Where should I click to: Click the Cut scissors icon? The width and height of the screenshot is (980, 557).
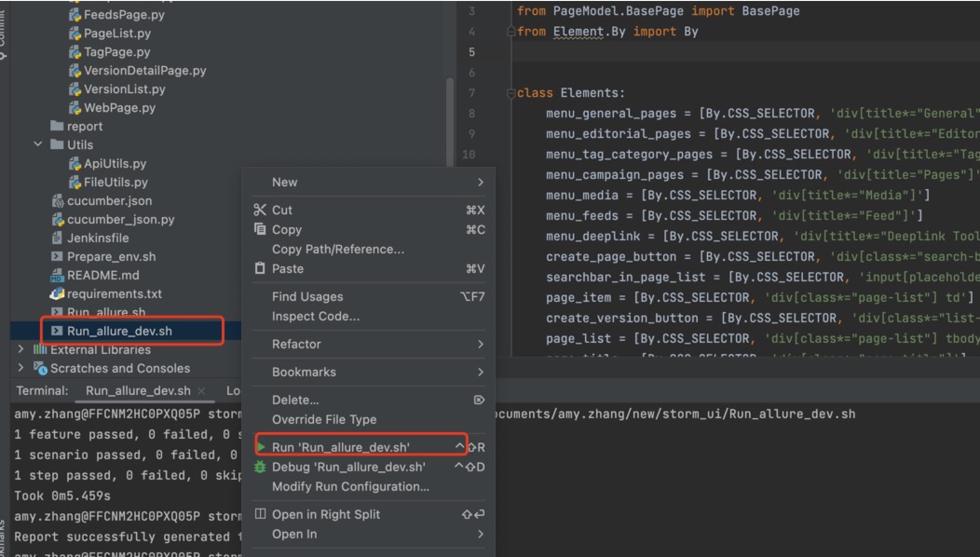point(260,211)
